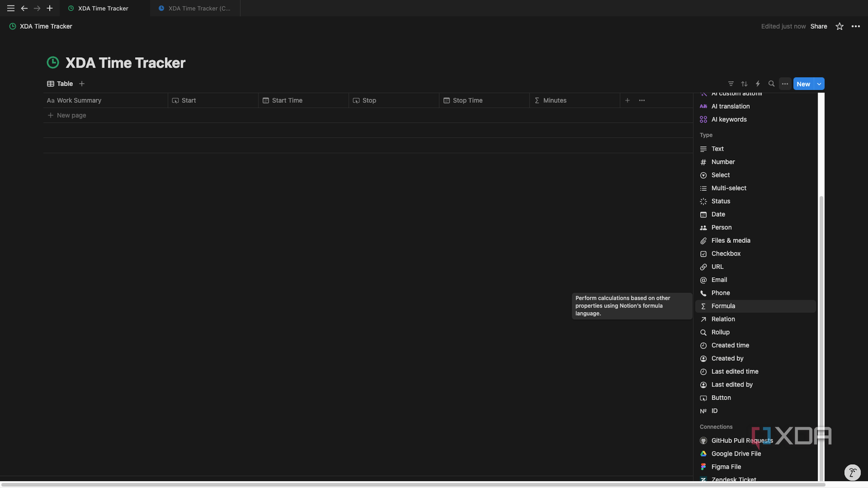Screen dimensions: 868x488
Task: Select the Formula property type
Action: point(755,306)
